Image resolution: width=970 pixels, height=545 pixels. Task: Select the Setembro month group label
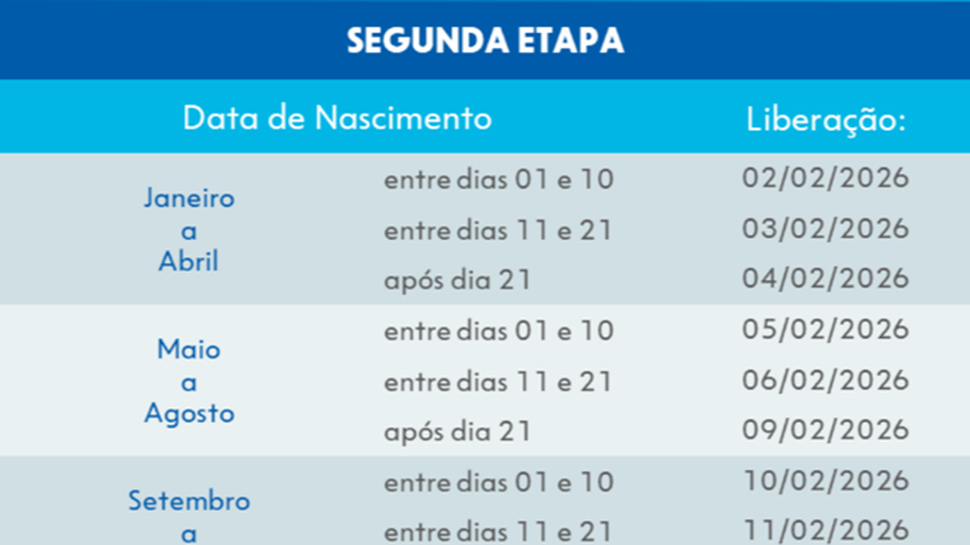[188, 501]
